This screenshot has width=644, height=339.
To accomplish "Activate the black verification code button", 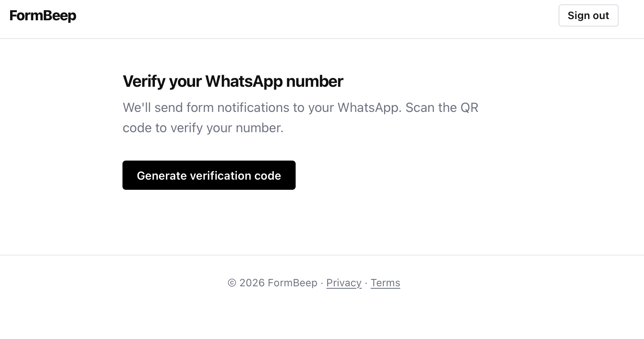I will pyautogui.click(x=208, y=175).
